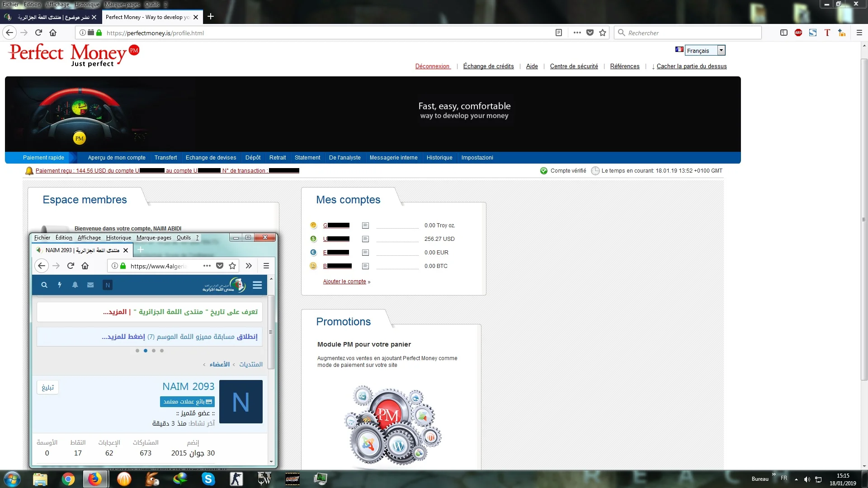This screenshot has width=868, height=488.
Task: Switch to the Algerian forum browser tab
Action: [x=53, y=17]
